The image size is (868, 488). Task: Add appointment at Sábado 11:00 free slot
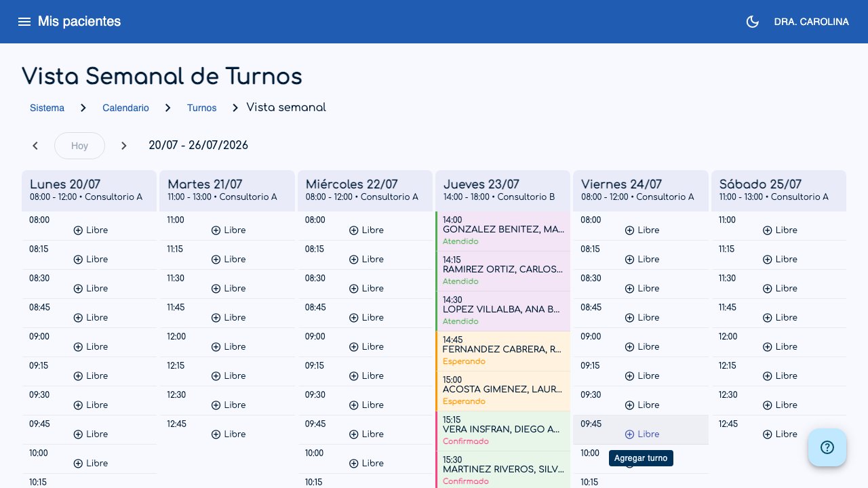[779, 226]
